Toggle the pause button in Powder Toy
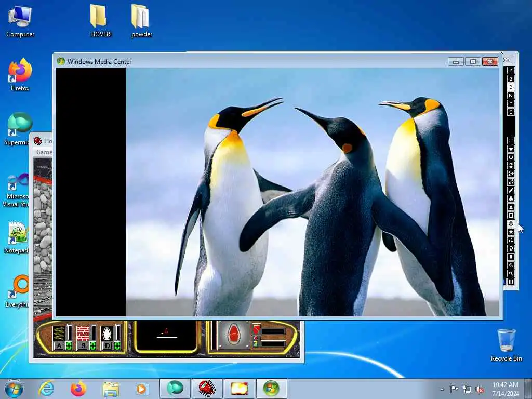 [x=511, y=282]
